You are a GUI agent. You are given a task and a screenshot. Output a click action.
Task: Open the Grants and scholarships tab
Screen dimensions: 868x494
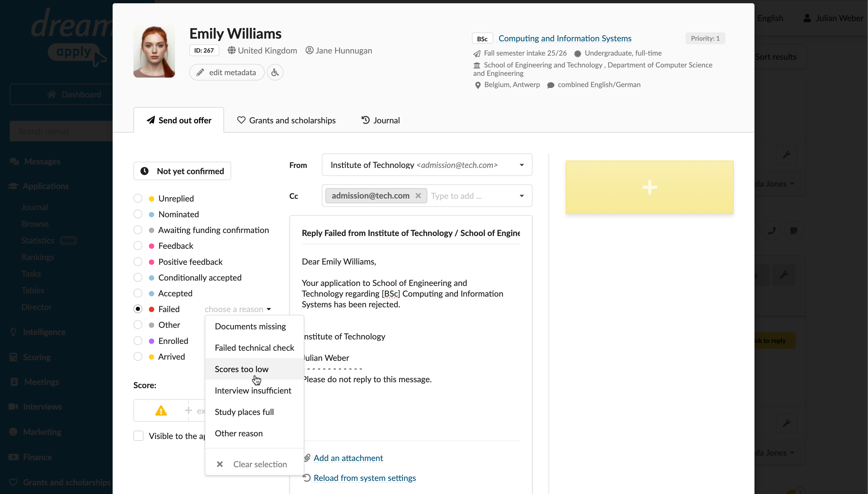(x=286, y=120)
